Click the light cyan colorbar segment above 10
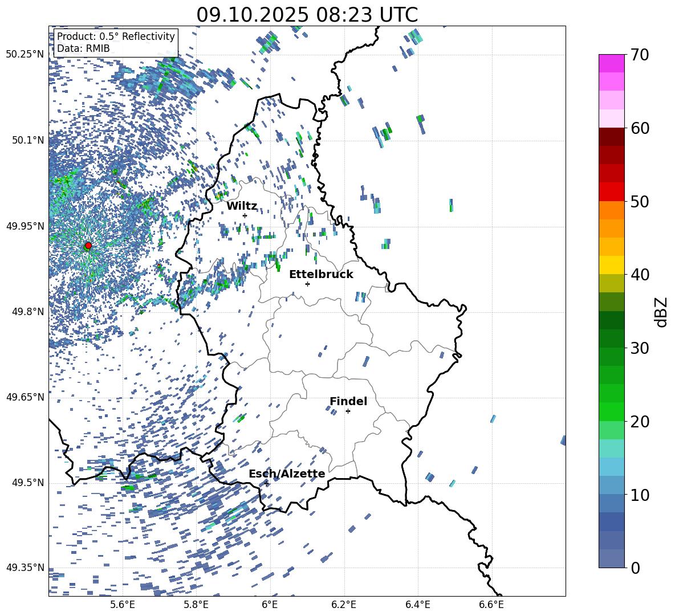This screenshot has height=616, width=675. click(x=612, y=467)
